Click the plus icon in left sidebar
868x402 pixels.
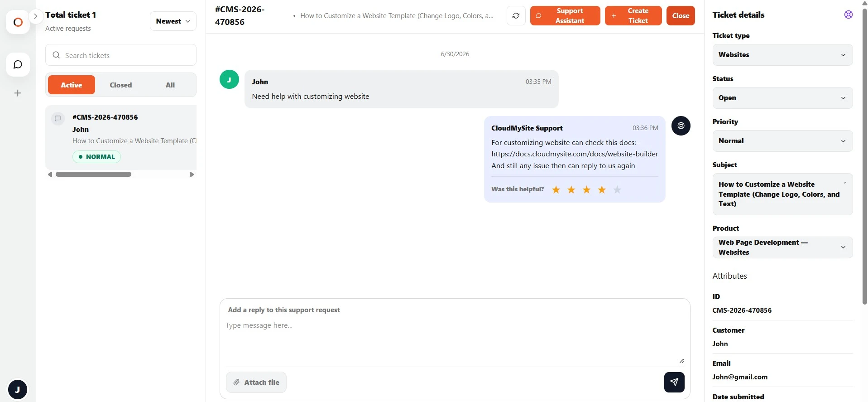coord(18,93)
